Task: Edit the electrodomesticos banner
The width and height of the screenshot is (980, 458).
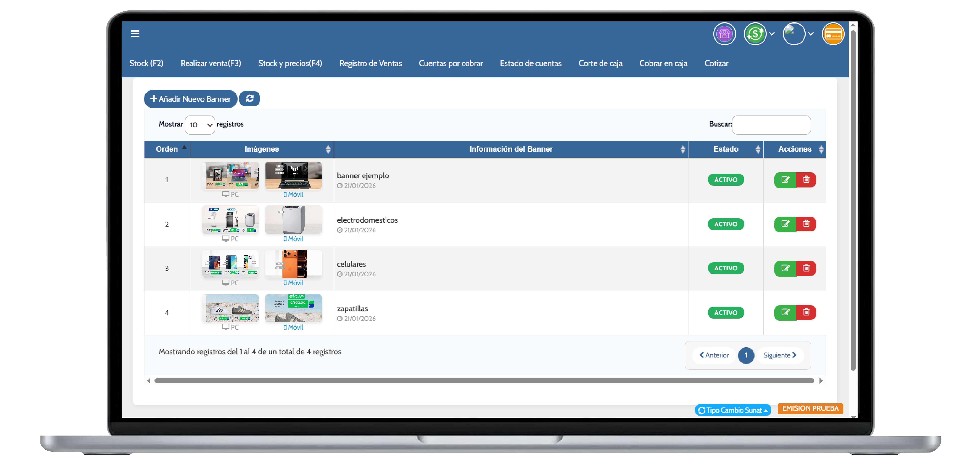Action: coord(785,224)
